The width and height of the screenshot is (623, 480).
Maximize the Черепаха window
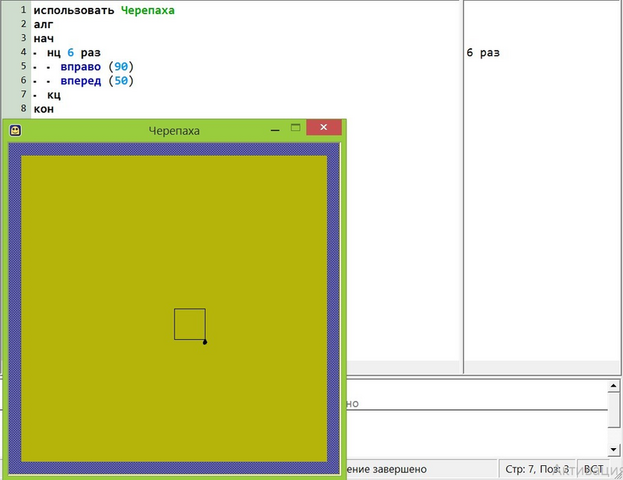tap(296, 127)
